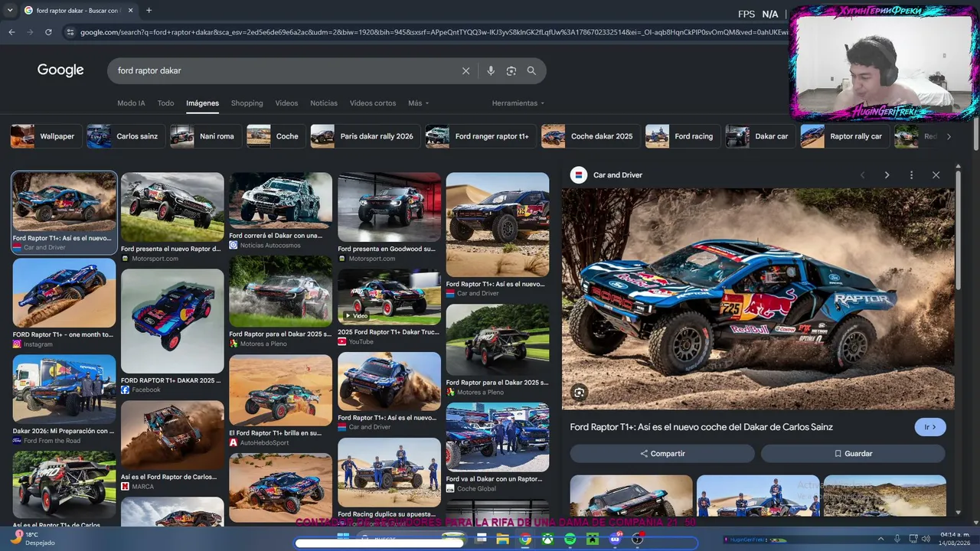Open Xbox app in the taskbar

point(547,540)
